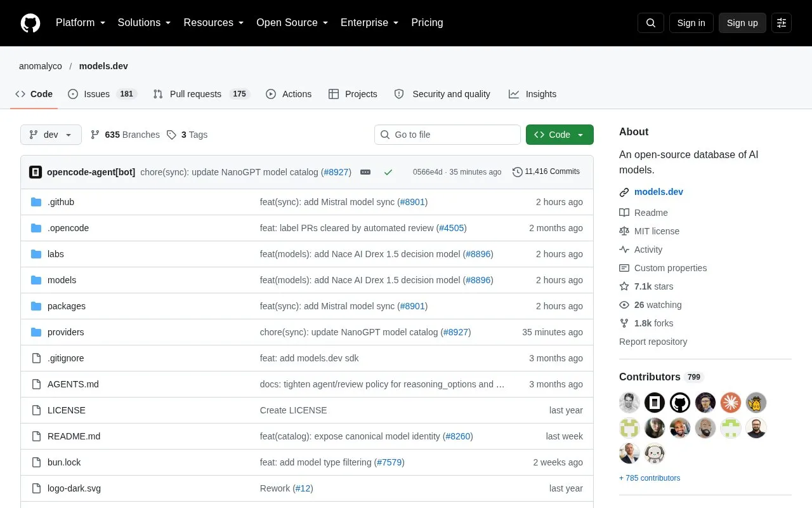Open the Copilot menu icon beside Sign up
The height and width of the screenshot is (508, 812).
click(782, 23)
